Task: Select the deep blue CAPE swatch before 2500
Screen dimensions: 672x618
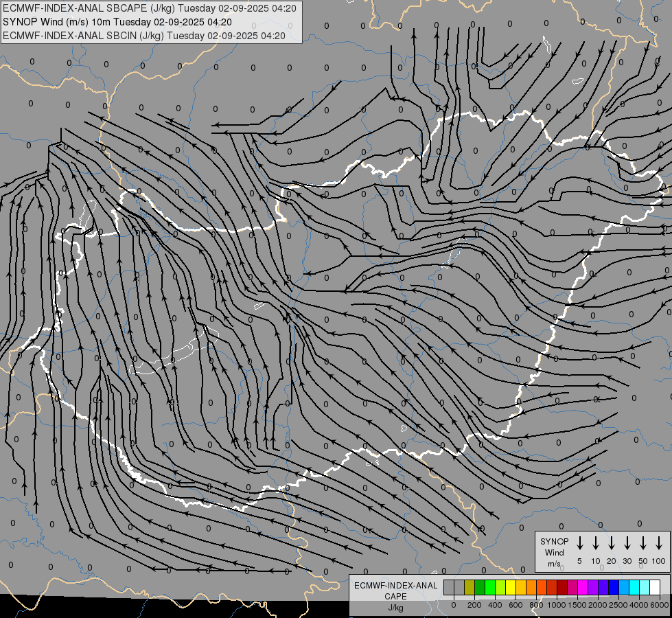Action: tap(614, 587)
